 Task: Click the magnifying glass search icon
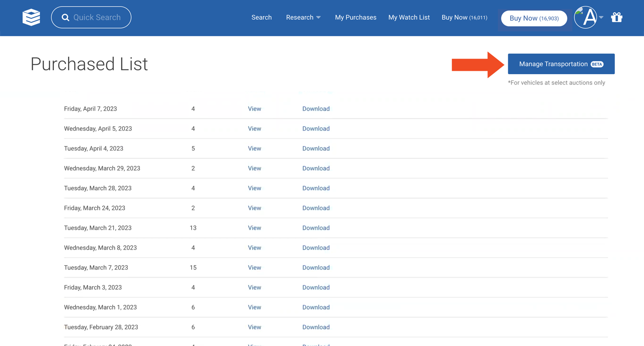(66, 17)
